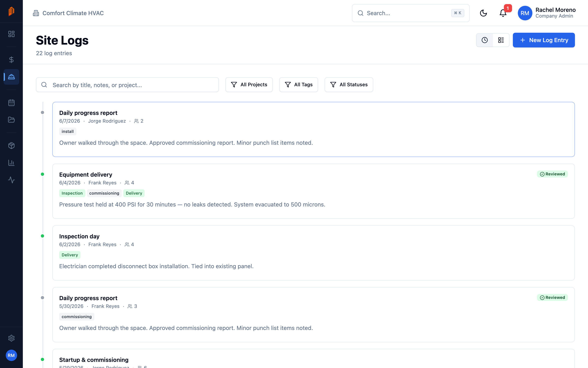Open the 5/30/2026 Daily progress report entry

[313, 314]
